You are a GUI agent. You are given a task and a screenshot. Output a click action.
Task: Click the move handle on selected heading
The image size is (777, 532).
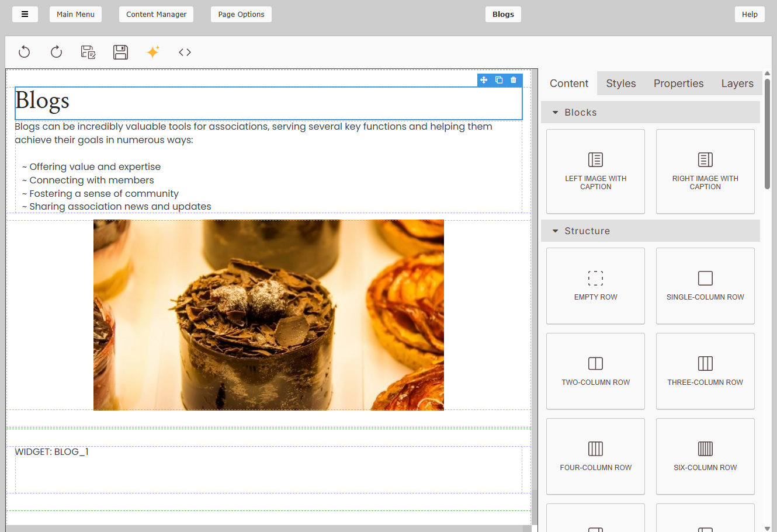pyautogui.click(x=484, y=80)
